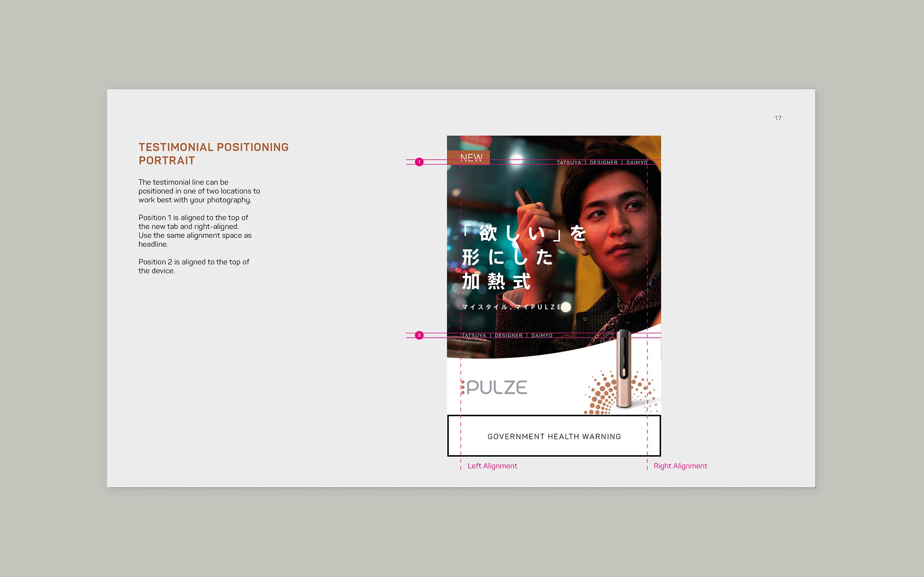Click the pink marker numbered 1

point(419,162)
